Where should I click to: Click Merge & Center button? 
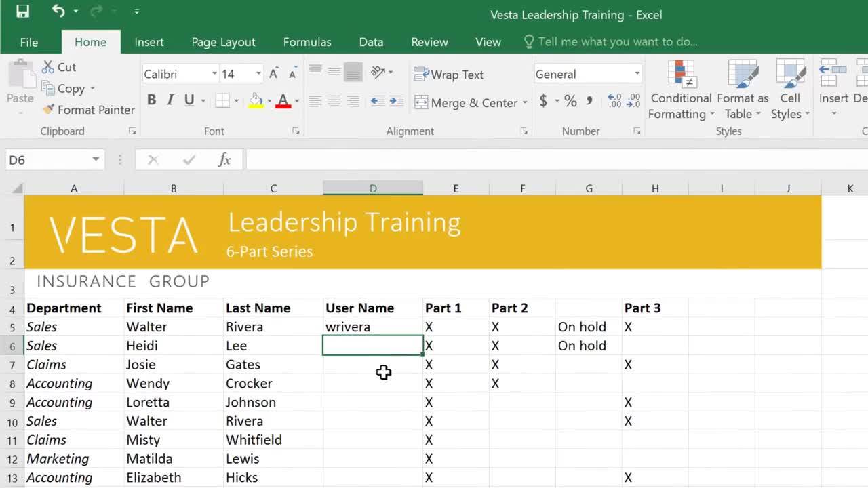point(466,103)
